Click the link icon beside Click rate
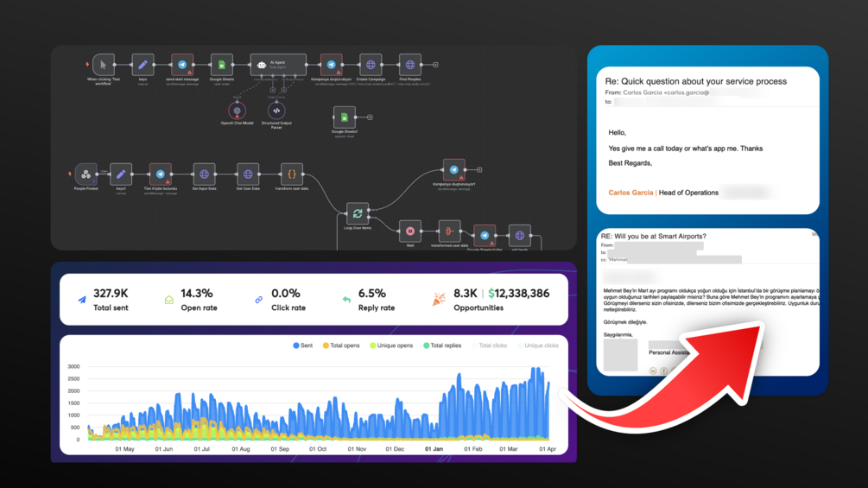The width and height of the screenshot is (868, 488). tap(258, 300)
